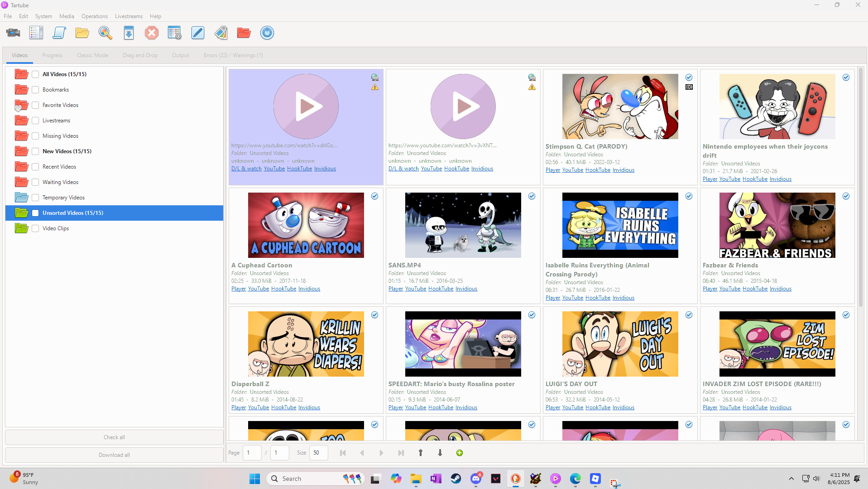Click the page Size input field

[318, 453]
